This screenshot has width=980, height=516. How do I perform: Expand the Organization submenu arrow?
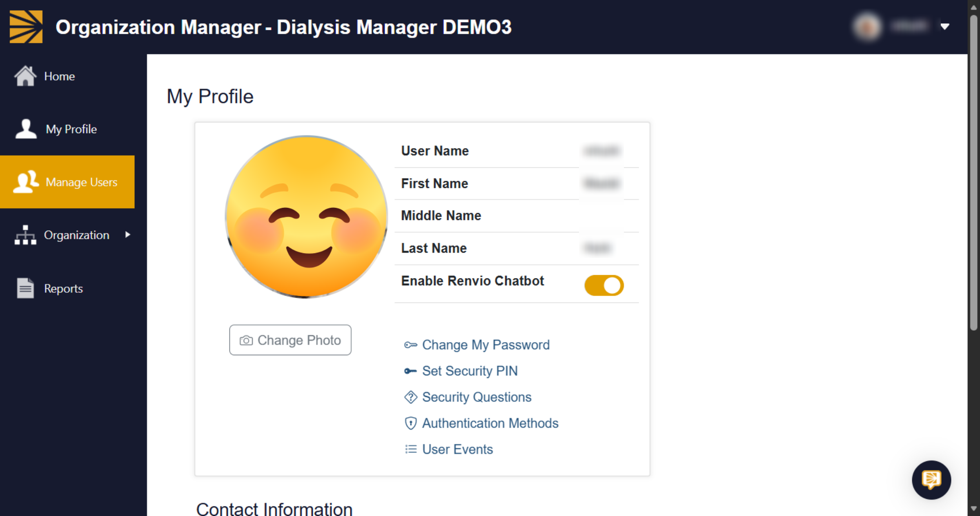[128, 235]
